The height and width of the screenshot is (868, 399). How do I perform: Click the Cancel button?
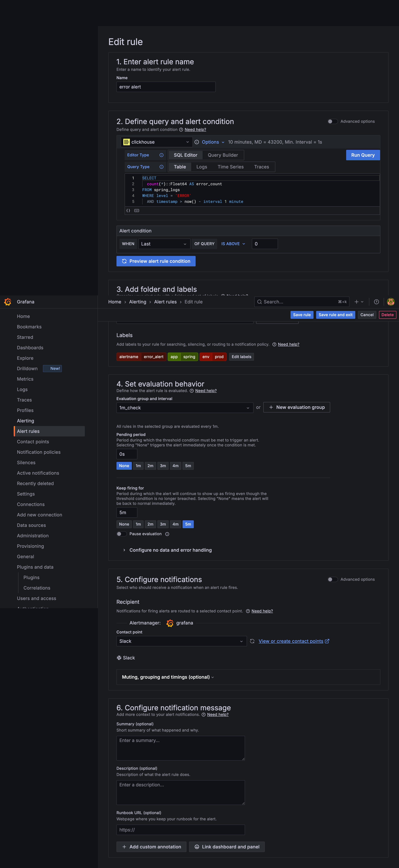pyautogui.click(x=367, y=315)
